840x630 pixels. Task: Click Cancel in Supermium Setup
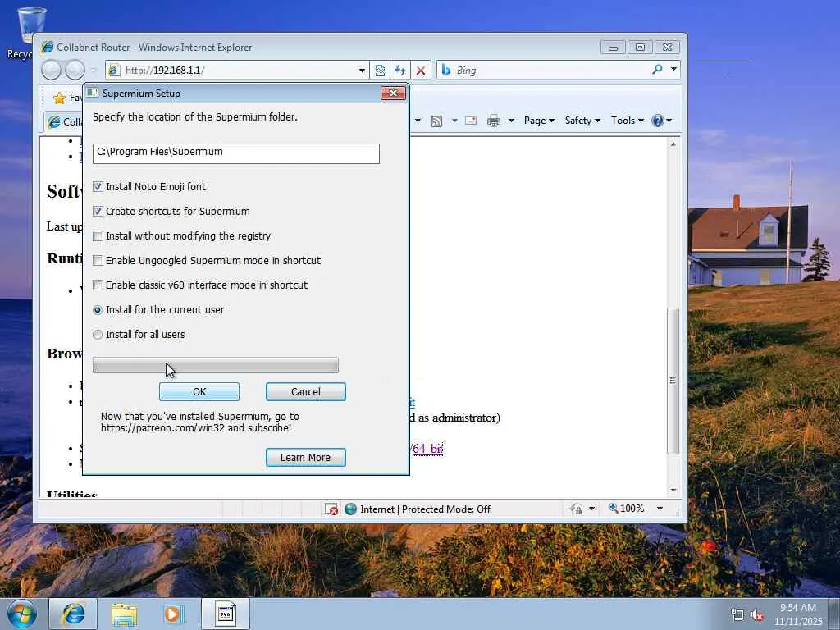tap(306, 391)
